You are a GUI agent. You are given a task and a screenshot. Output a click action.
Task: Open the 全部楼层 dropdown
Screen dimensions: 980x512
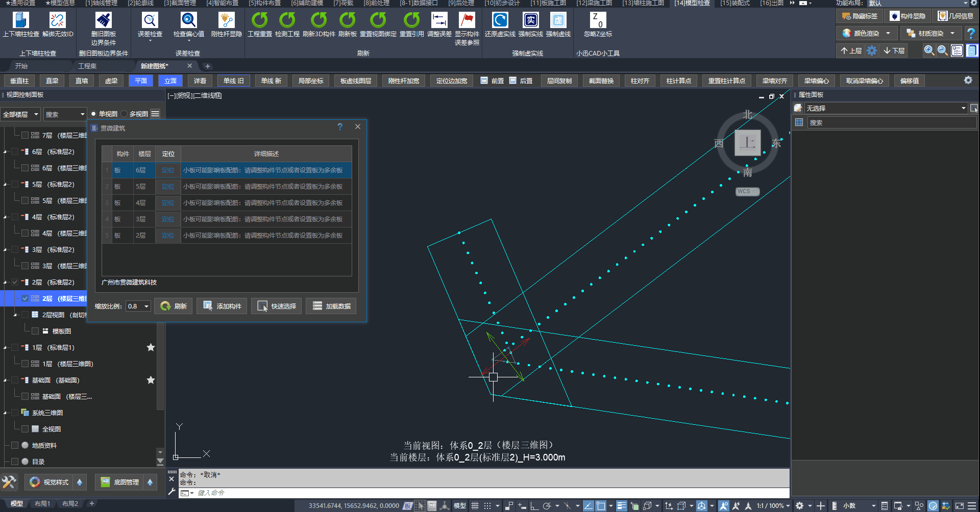(21, 114)
